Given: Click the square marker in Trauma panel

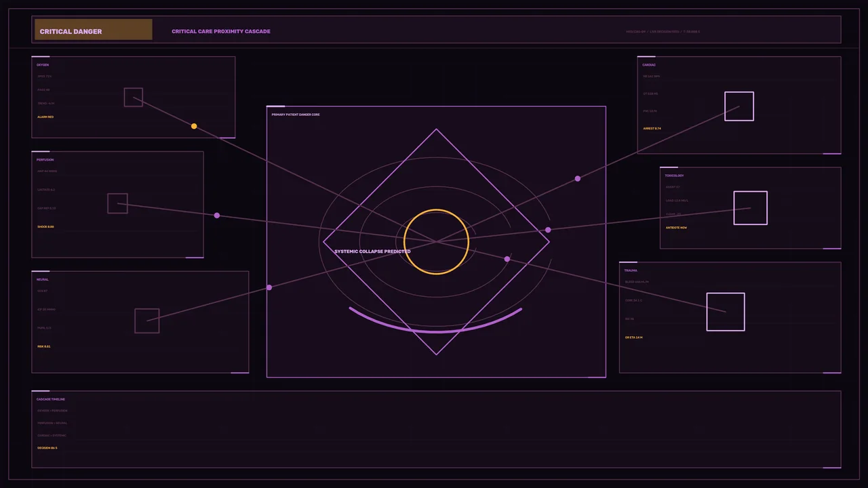Looking at the screenshot, I should (726, 312).
